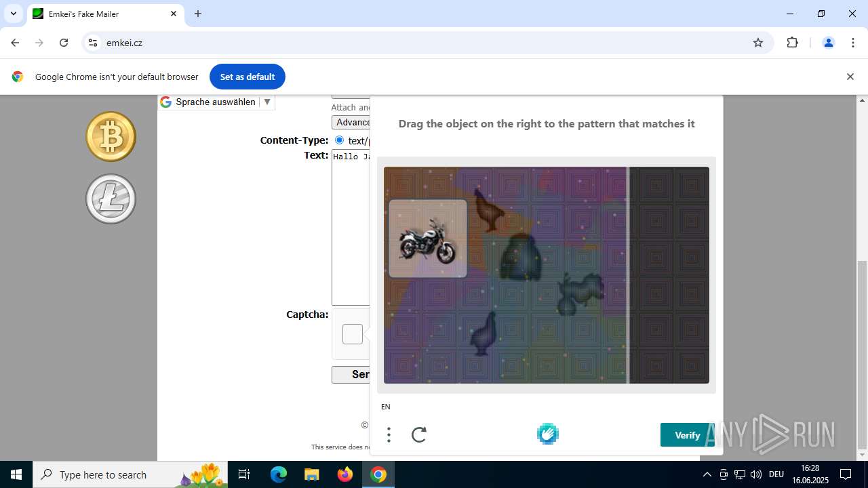Screen dimensions: 868x488
Task: Reload the emkei.cz page
Action: pyautogui.click(x=64, y=43)
